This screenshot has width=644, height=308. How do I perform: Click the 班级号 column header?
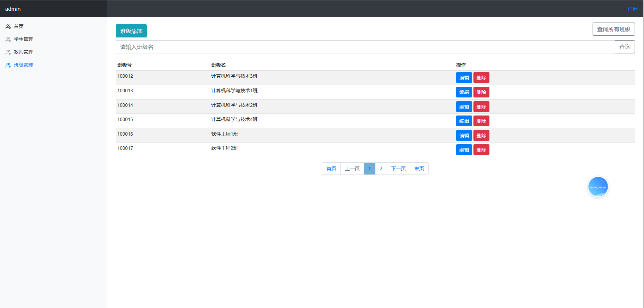click(125, 65)
